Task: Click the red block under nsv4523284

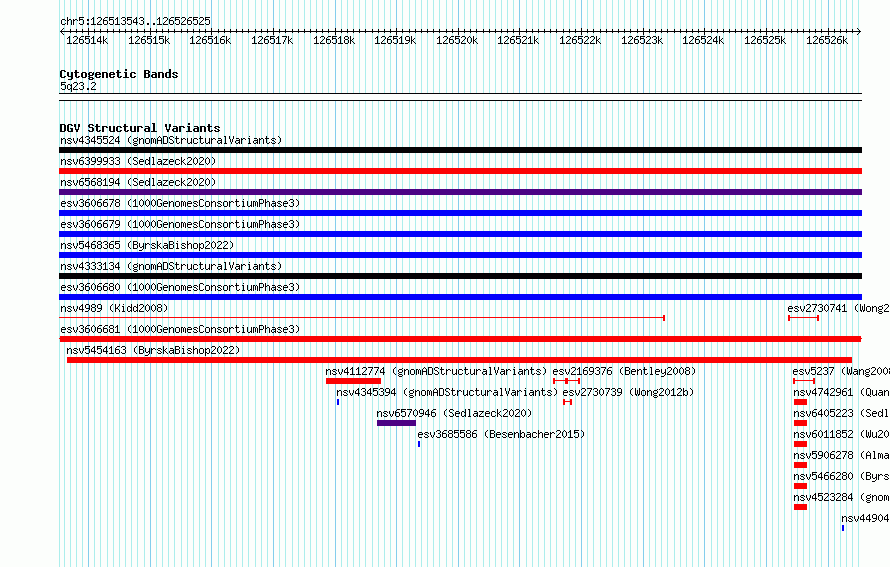Action: pos(800,507)
